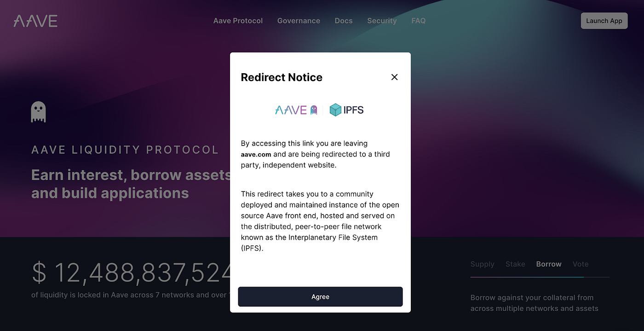
Task: Select the Borrow tab
Action: tap(548, 264)
